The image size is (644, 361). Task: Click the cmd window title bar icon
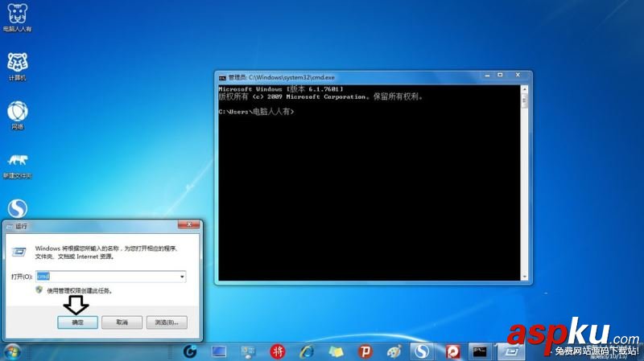click(222, 77)
